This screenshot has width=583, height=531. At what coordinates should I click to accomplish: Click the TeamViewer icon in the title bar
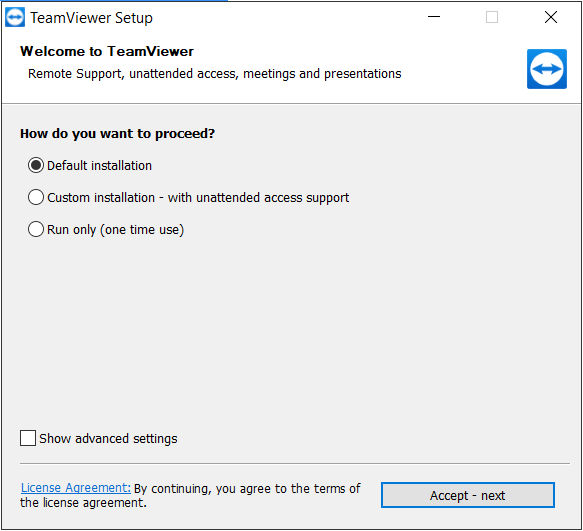(15, 17)
